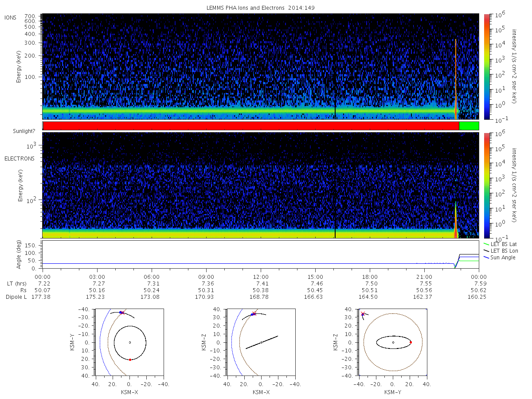
Task: Click the Saturn center marker in the KSM-Y/KSM-Z plot
Action: [x=393, y=342]
